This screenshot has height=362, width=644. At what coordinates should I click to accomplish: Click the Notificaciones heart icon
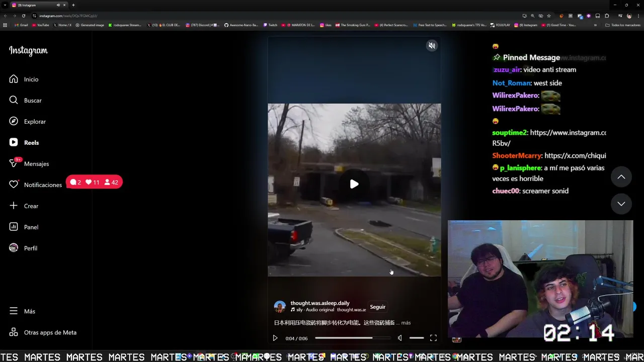14,185
